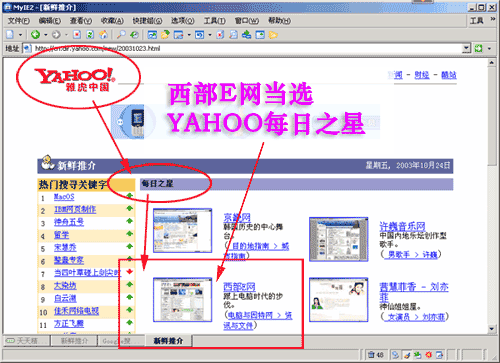This screenshot has height=363, width=500.
Task: Click the Stop loading toolbar icon
Action: 77,34
